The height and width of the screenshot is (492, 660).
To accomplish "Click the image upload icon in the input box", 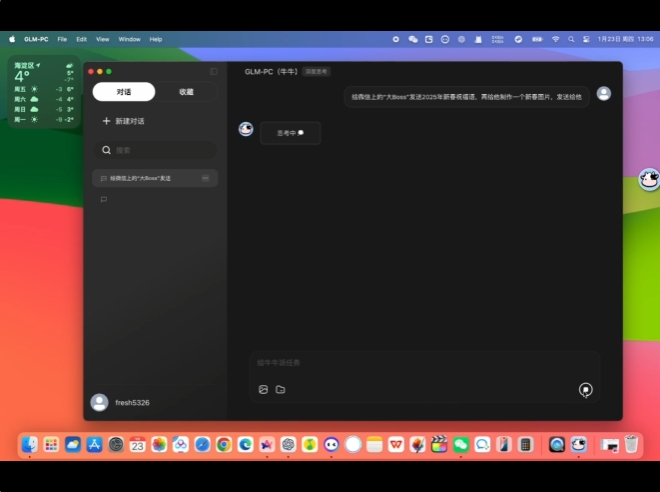I will pos(263,389).
